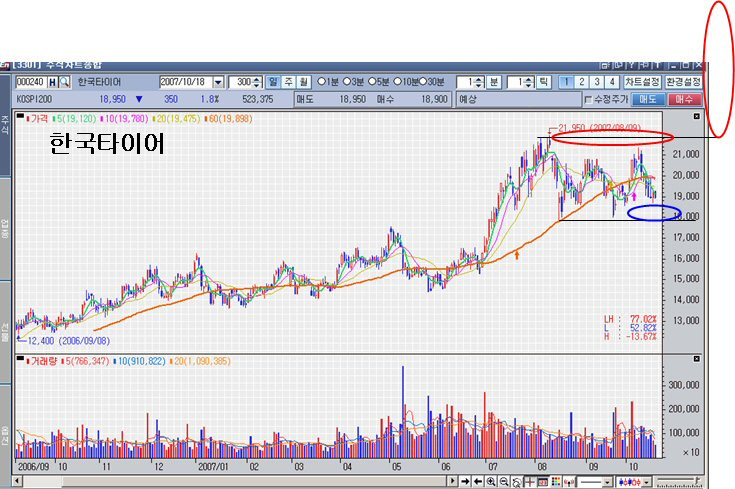Enable the 수정주가 checkbox
The width and height of the screenshot is (735, 489).
pos(589,99)
